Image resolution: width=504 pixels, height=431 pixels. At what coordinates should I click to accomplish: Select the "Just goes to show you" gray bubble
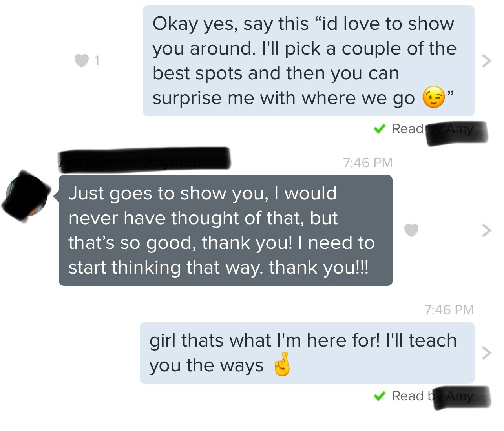[226, 230]
